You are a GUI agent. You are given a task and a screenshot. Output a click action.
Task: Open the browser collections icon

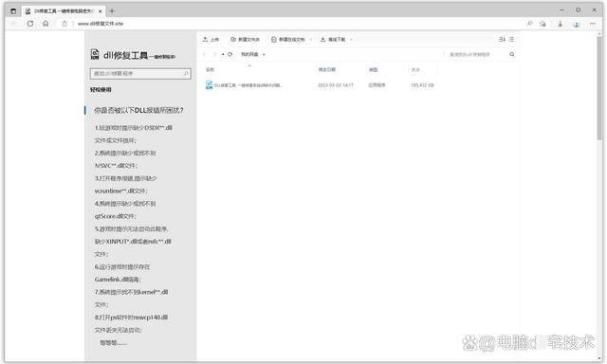click(577, 24)
